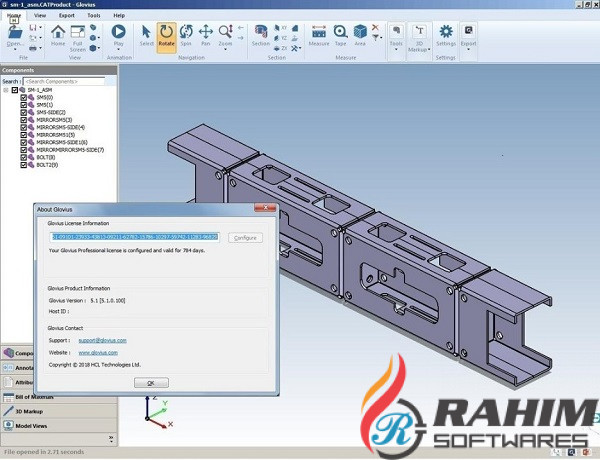Screen dimensions: 600x460
Task: Click the previous view left arrow icon
Action: click(x=241, y=28)
